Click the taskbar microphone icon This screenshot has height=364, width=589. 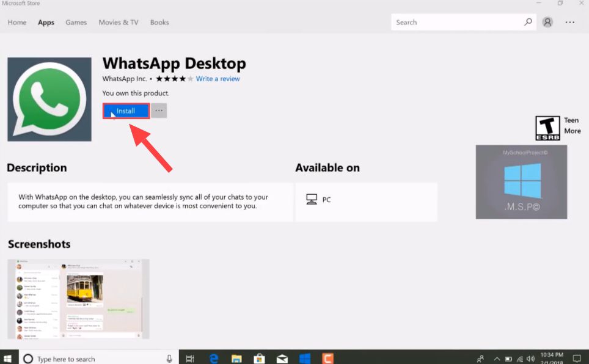click(169, 359)
